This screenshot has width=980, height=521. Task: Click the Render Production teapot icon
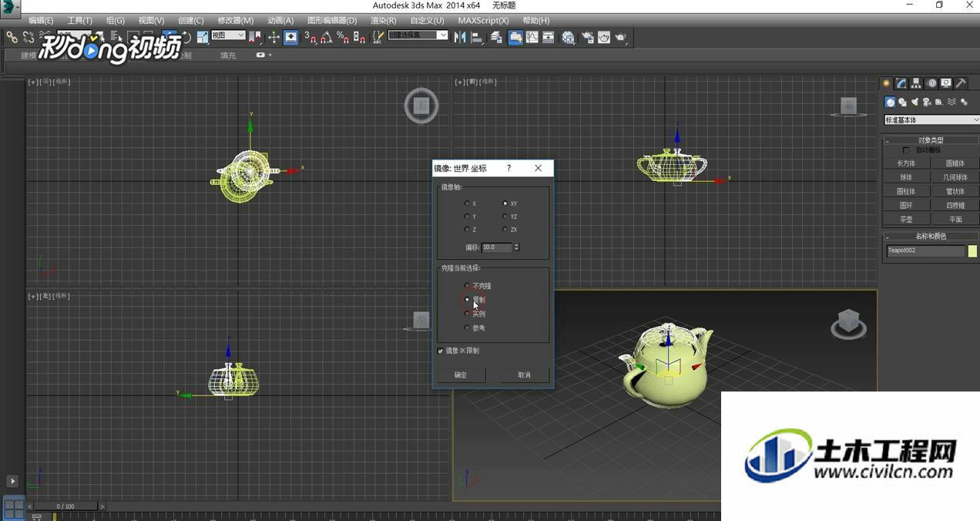620,37
